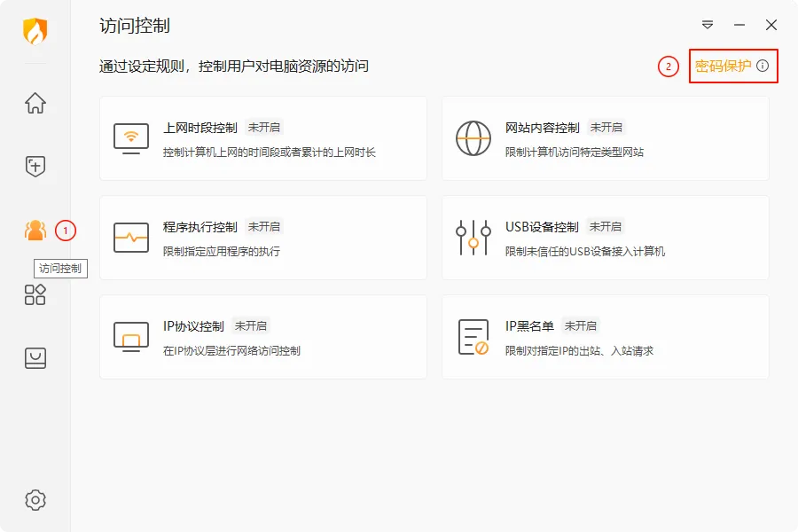This screenshot has height=532, width=798.
Task: Expand the window menu chevron at top
Action: [707, 26]
